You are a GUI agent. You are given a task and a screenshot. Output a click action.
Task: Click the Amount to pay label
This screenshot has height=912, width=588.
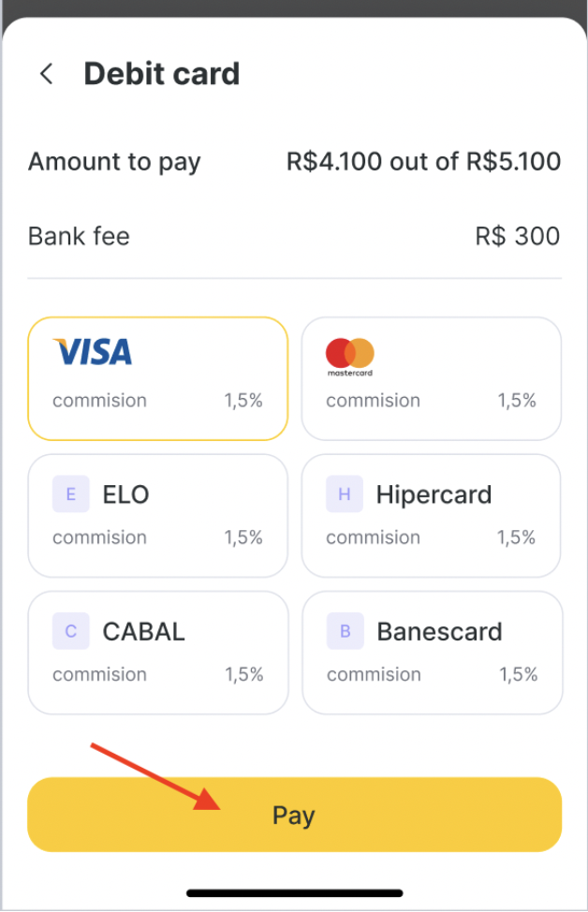coord(114,161)
